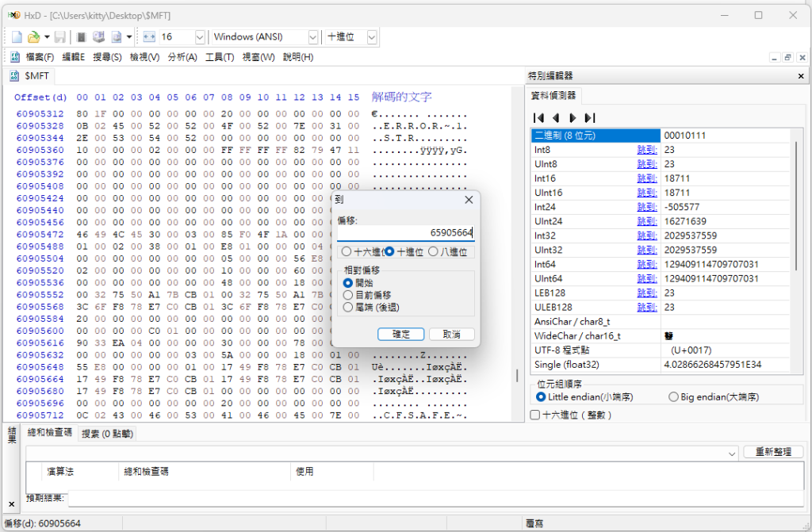Screen dimensions: 812x532
Task: Enable the 十六進位（整數）checkbox
Action: tap(535, 415)
